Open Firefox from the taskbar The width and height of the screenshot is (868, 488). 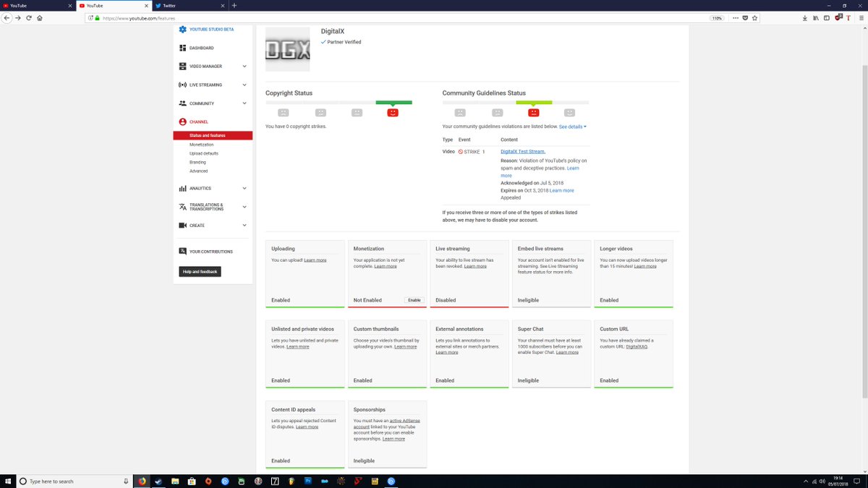pos(142,481)
